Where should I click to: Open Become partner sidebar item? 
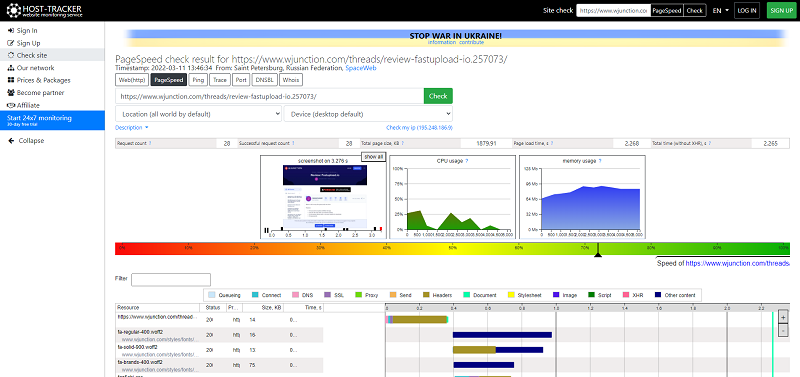click(x=36, y=93)
